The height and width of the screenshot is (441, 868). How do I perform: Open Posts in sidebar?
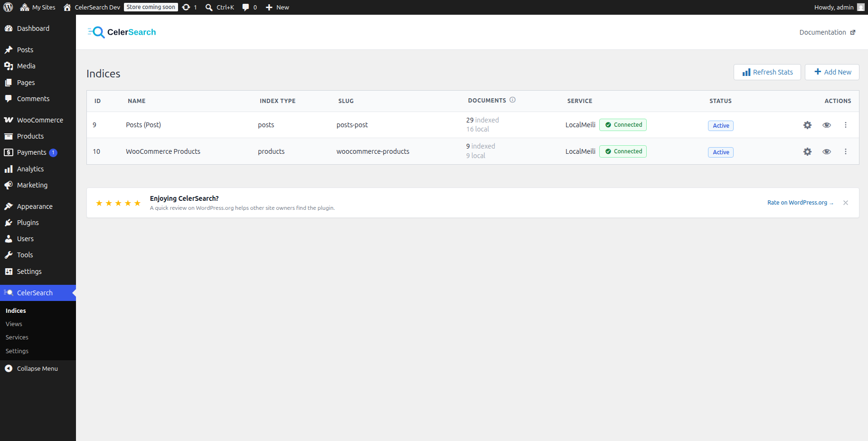tap(38, 50)
